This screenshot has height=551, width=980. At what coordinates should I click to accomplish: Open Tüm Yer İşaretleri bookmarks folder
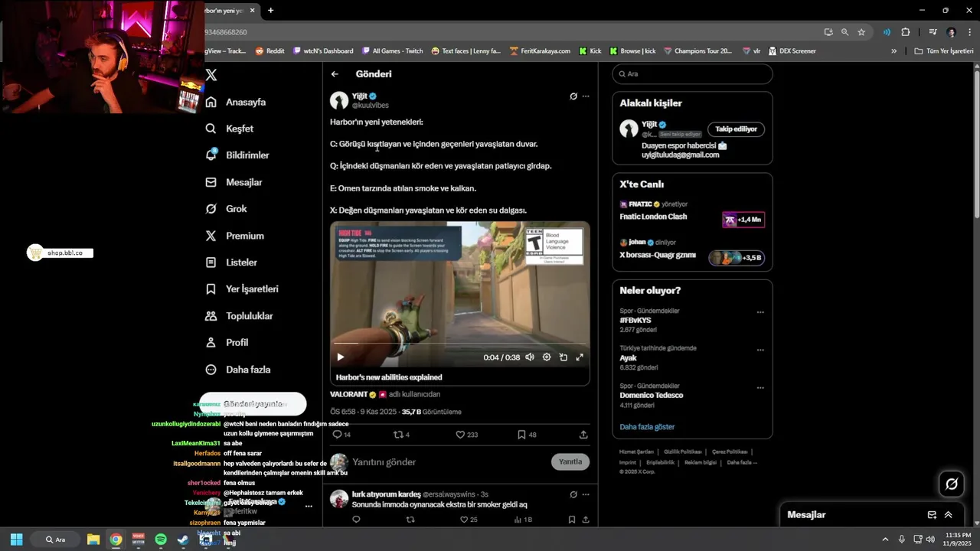(x=944, y=51)
